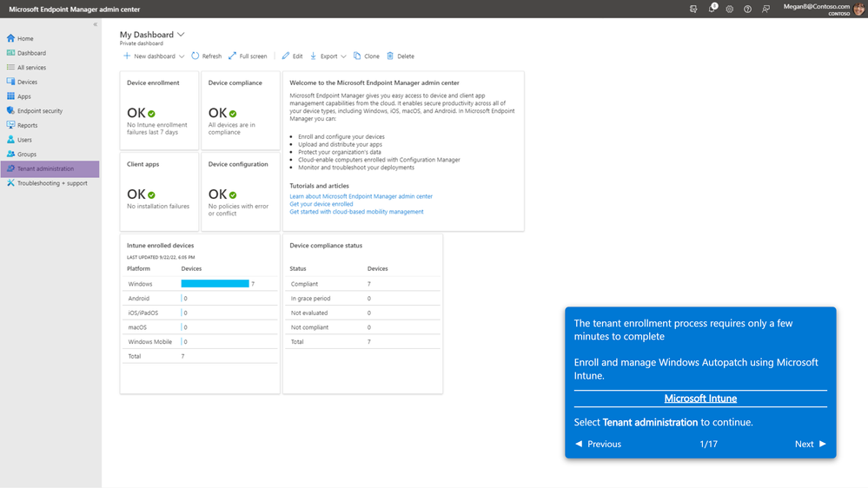This screenshot has height=488, width=868.
Task: Delete the dashboard
Action: 401,56
